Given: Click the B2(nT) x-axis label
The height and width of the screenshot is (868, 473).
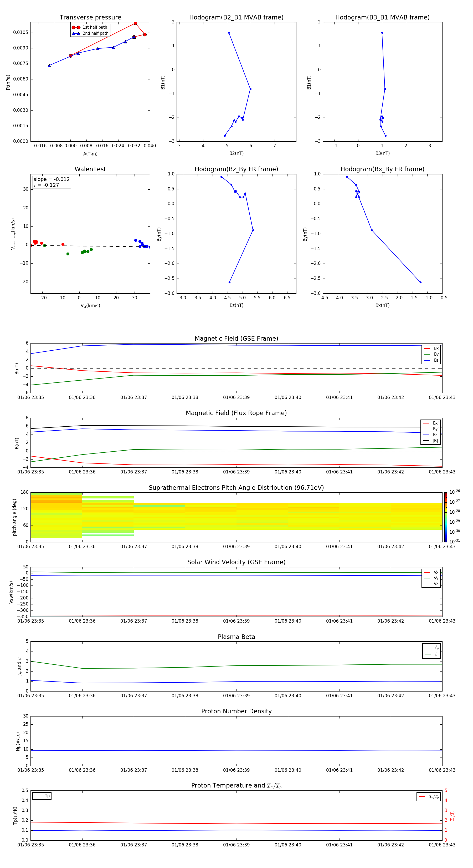Looking at the screenshot, I should [236, 153].
